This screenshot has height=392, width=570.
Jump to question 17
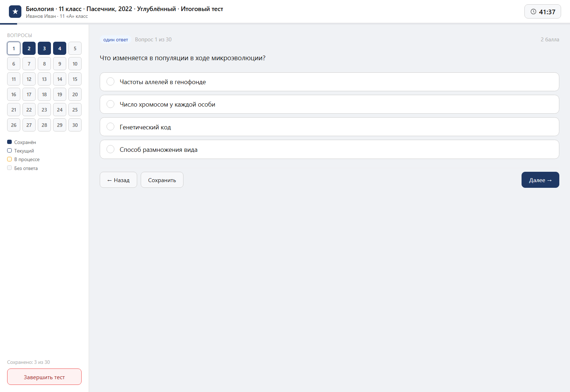pos(29,94)
